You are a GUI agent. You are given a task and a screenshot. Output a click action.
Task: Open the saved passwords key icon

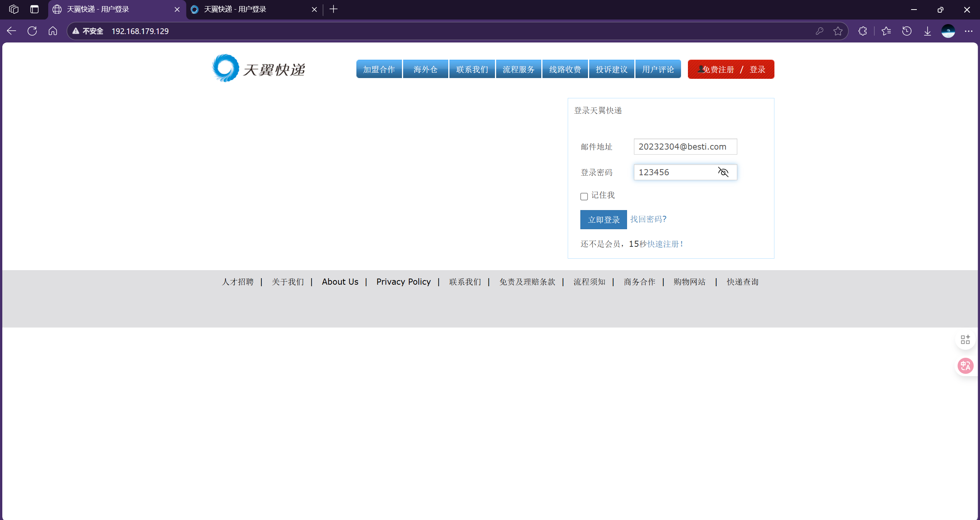click(819, 31)
